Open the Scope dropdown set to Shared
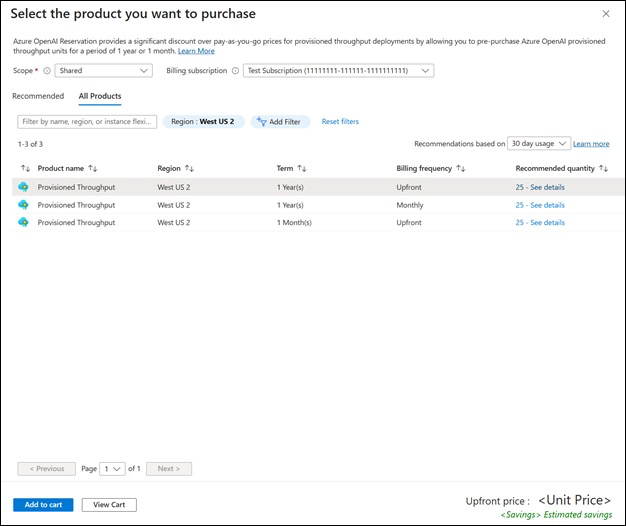 [x=104, y=71]
